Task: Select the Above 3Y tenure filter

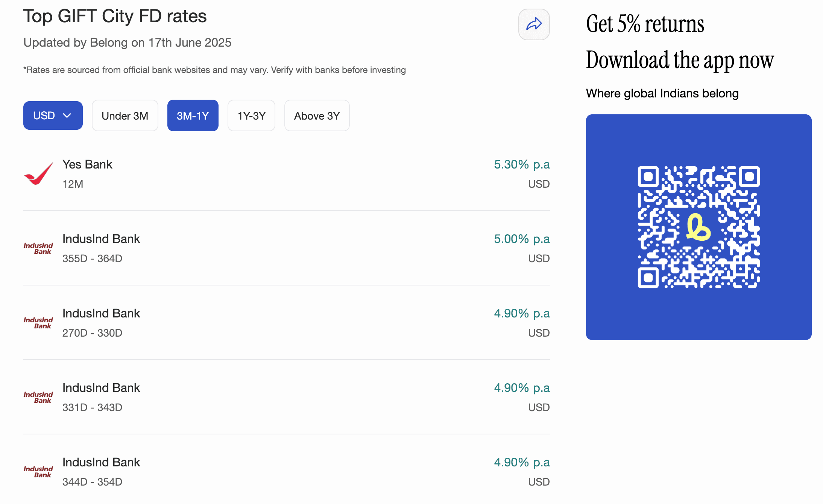Action: (317, 115)
